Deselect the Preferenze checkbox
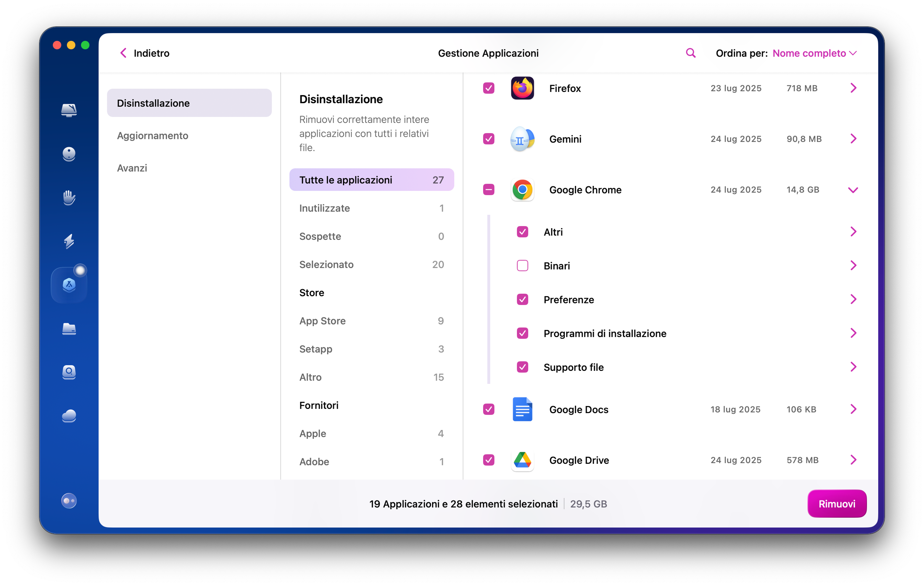The height and width of the screenshot is (586, 924). 522,299
